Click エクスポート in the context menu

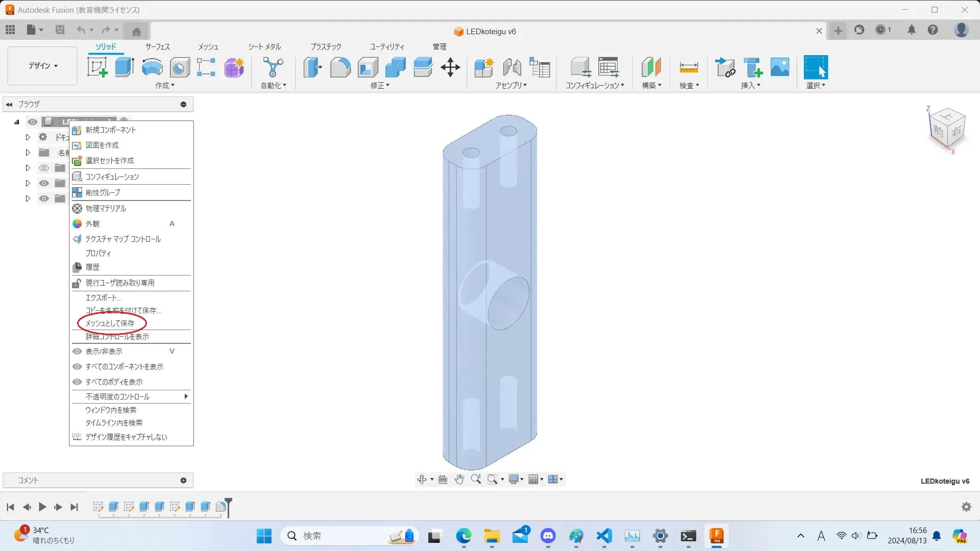[x=104, y=297]
